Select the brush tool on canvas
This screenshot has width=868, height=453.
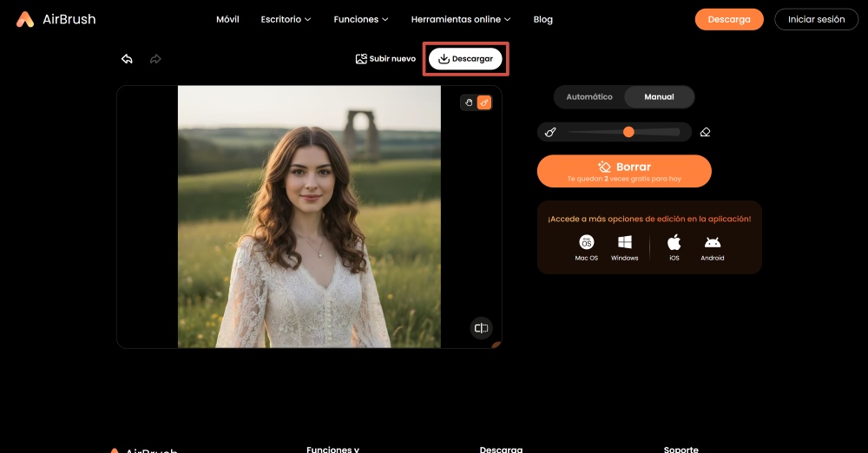[x=483, y=102]
